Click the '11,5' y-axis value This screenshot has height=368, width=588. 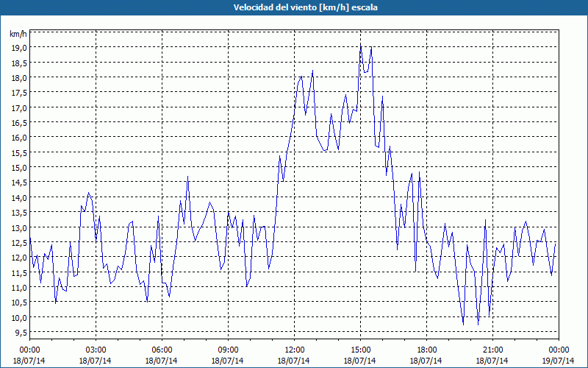point(18,272)
